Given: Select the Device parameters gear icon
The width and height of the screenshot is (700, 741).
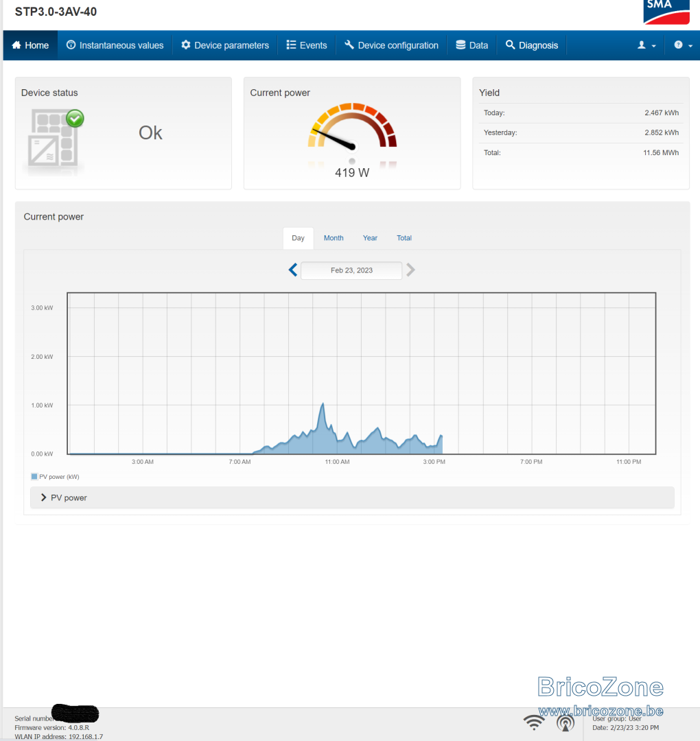Looking at the screenshot, I should coord(185,45).
